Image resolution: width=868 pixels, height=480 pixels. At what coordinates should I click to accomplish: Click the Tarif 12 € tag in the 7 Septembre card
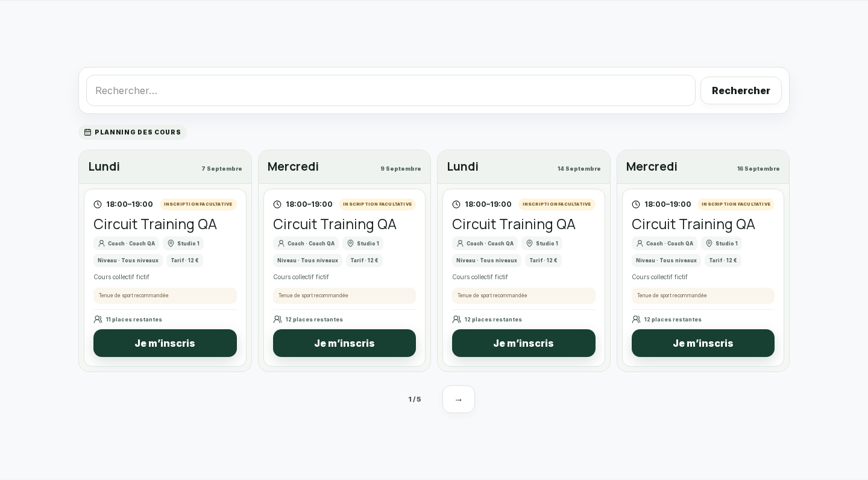184,261
